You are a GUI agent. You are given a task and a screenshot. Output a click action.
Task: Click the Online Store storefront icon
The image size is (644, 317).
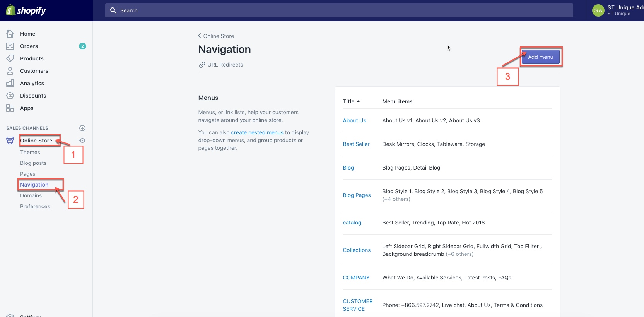[x=10, y=141]
